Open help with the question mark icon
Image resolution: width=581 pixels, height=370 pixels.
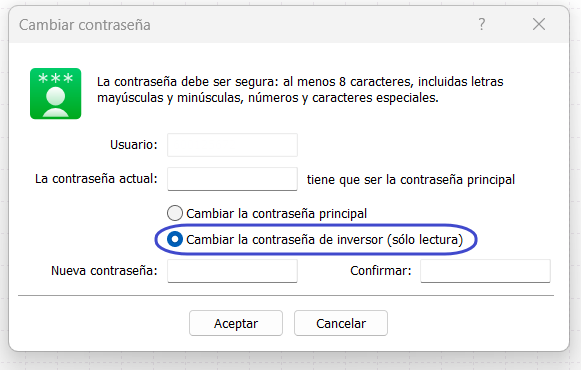pyautogui.click(x=481, y=24)
